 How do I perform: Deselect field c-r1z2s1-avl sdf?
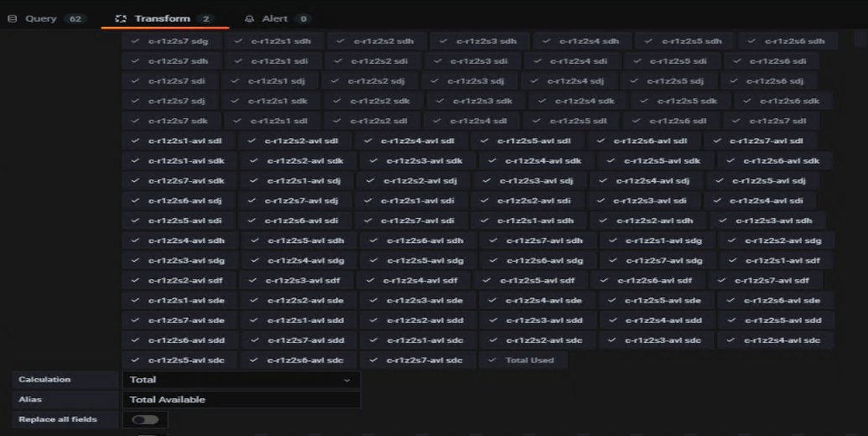tap(777, 261)
